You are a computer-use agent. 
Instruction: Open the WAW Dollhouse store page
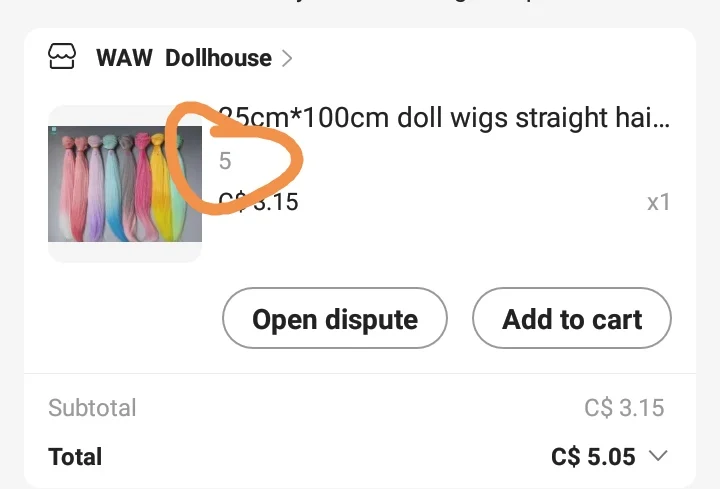184,58
